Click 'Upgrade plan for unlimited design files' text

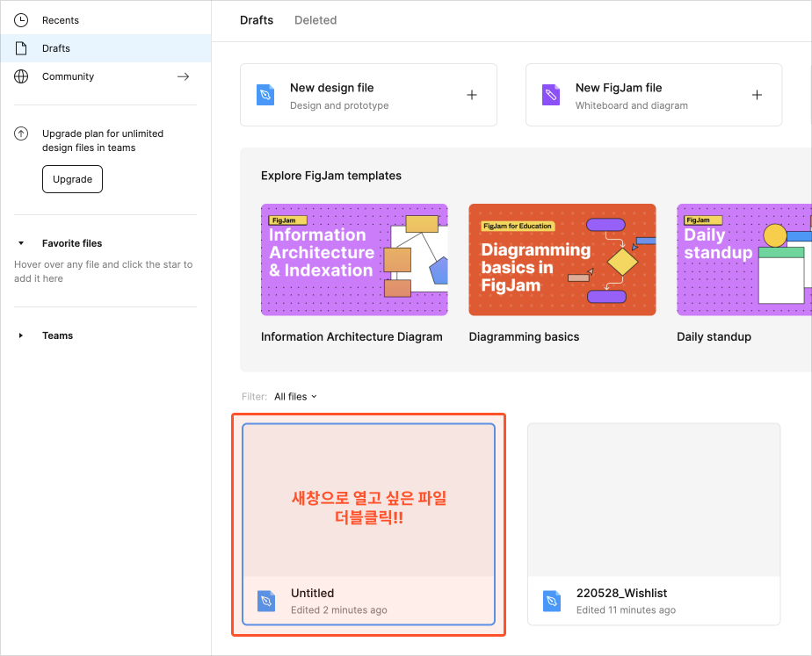103,141
